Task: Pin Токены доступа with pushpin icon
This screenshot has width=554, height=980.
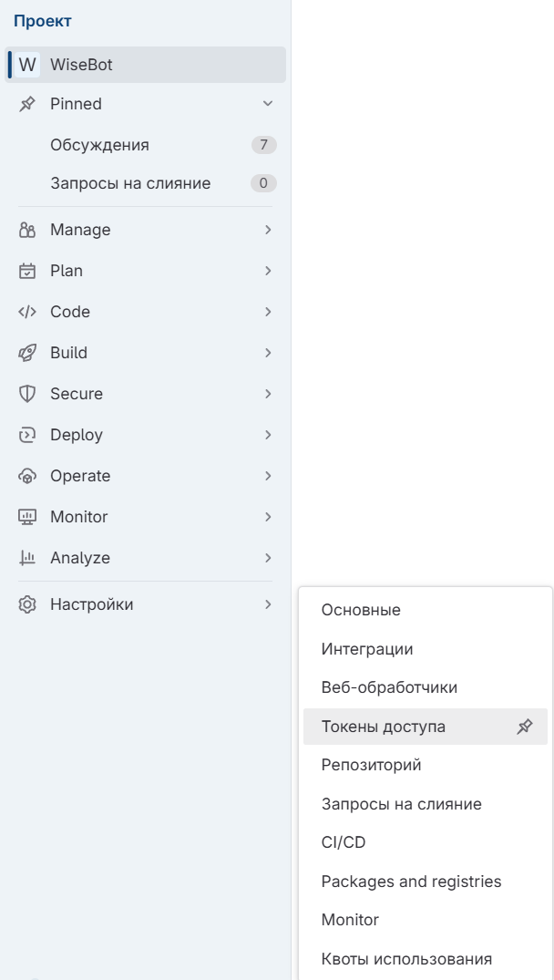Action: click(525, 727)
